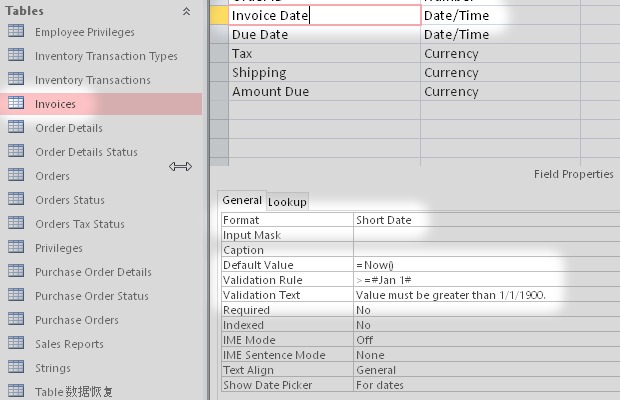Click the Invoices table icon

[16, 104]
